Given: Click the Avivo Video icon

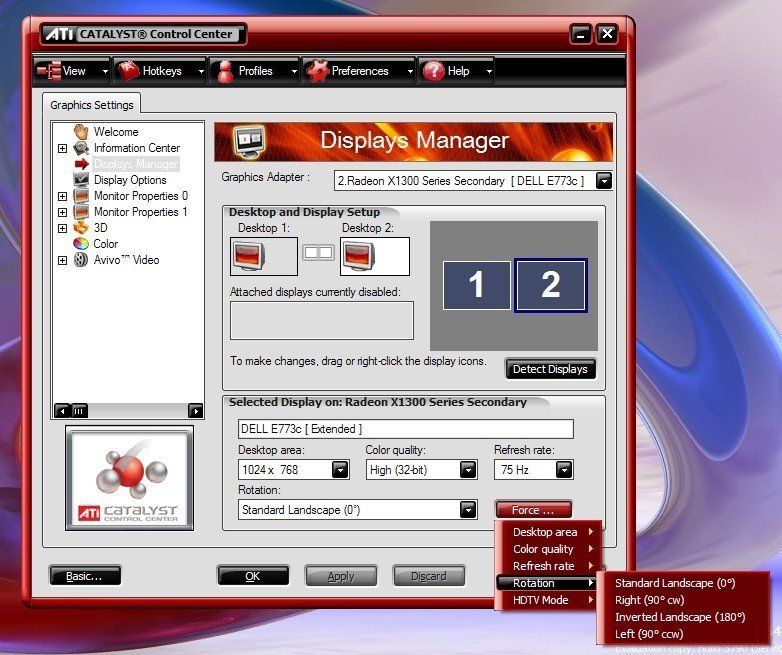Looking at the screenshot, I should 81,260.
